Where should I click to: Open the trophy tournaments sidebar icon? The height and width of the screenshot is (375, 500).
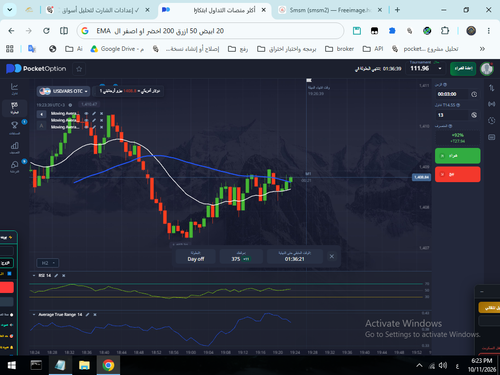click(x=14, y=127)
